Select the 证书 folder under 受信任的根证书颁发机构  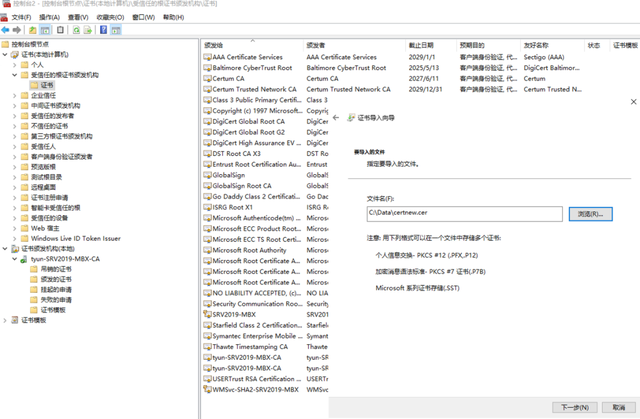(42, 85)
